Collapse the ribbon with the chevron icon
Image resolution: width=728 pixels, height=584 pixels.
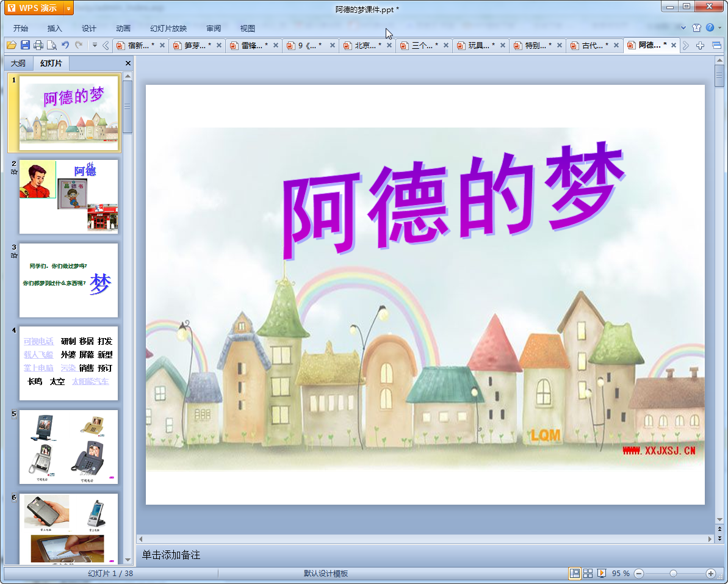pyautogui.click(x=683, y=28)
